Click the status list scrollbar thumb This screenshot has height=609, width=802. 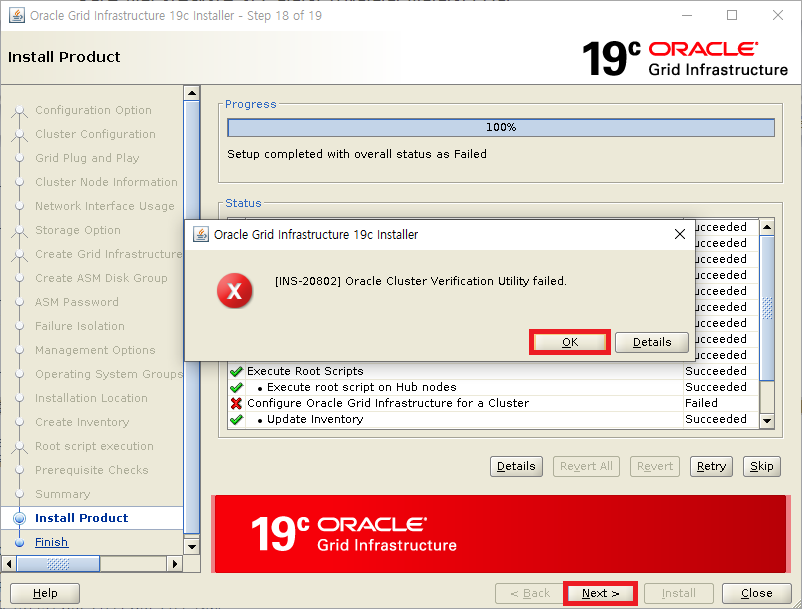pyautogui.click(x=767, y=308)
